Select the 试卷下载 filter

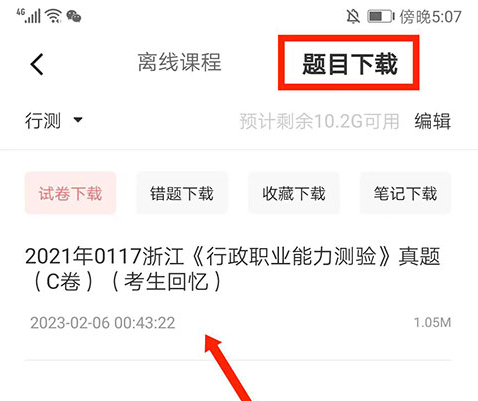click(70, 193)
